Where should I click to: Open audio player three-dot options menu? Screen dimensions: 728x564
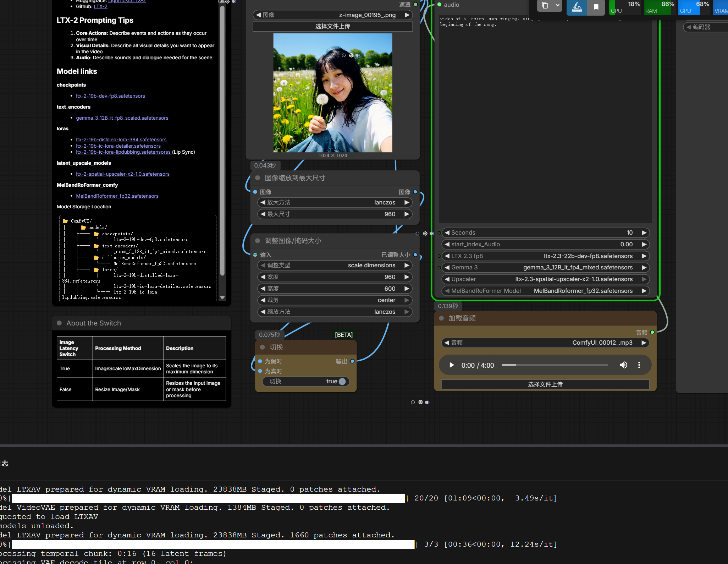639,365
